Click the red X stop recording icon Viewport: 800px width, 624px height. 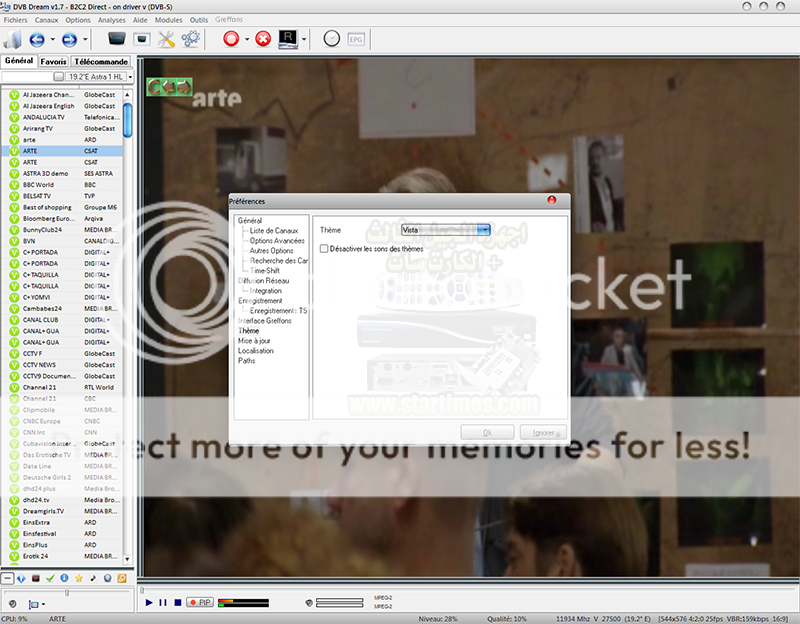(x=263, y=40)
